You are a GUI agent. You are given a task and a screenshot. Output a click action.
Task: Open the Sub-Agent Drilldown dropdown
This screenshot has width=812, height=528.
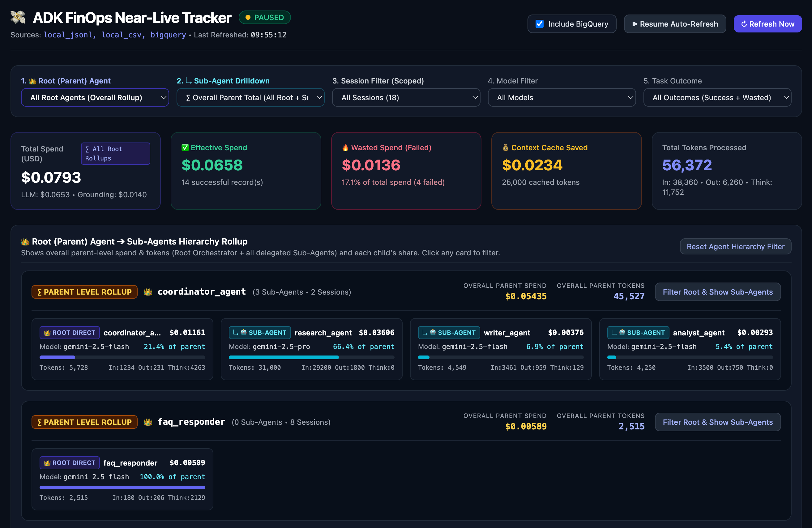250,98
